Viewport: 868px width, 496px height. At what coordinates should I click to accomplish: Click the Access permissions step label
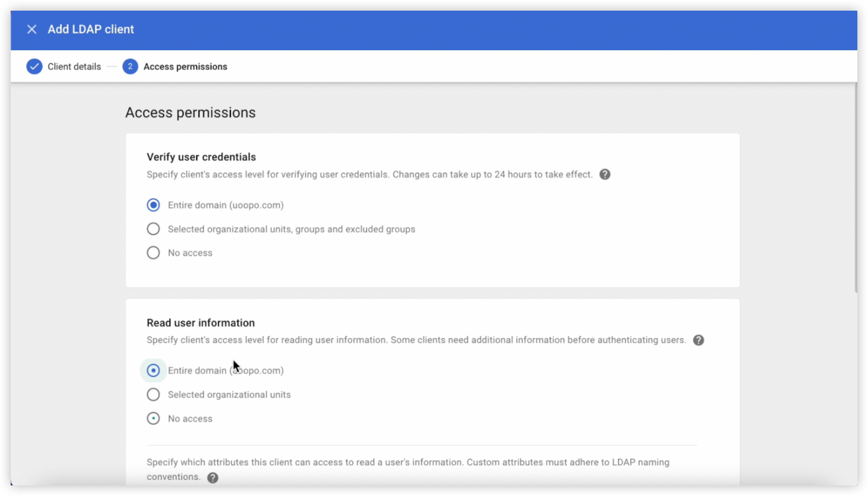(186, 66)
